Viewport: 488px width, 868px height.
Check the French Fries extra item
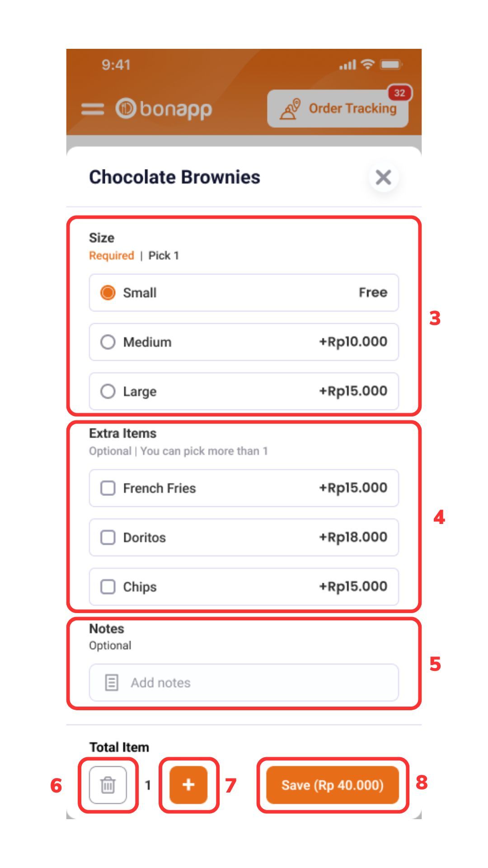click(108, 488)
